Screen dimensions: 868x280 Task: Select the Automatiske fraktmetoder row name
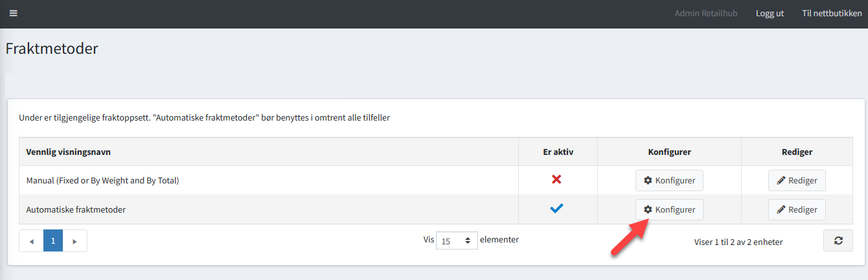[75, 209]
